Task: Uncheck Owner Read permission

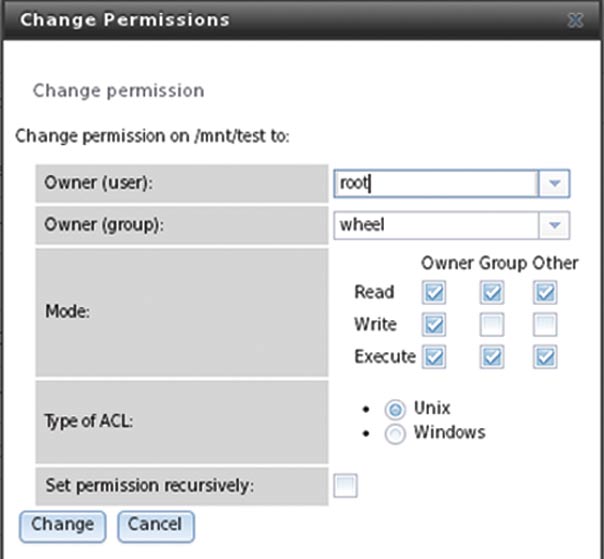Action: [434, 293]
